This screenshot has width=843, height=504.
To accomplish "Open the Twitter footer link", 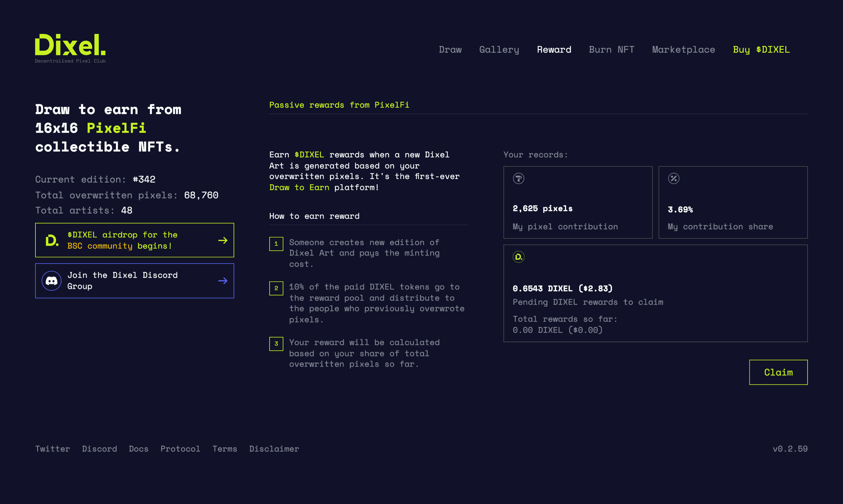I will (53, 449).
